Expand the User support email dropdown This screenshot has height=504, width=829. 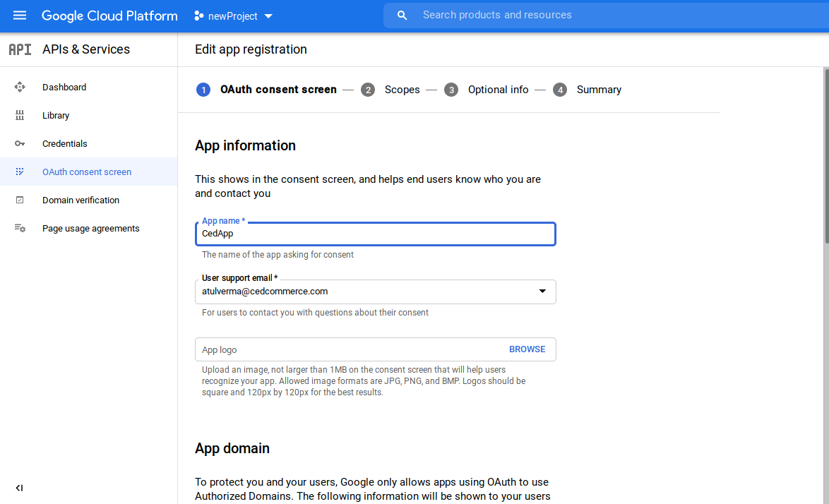542,291
